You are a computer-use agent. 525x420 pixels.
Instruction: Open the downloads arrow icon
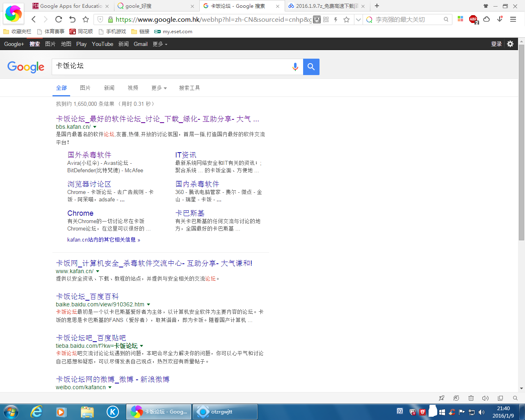(500, 19)
